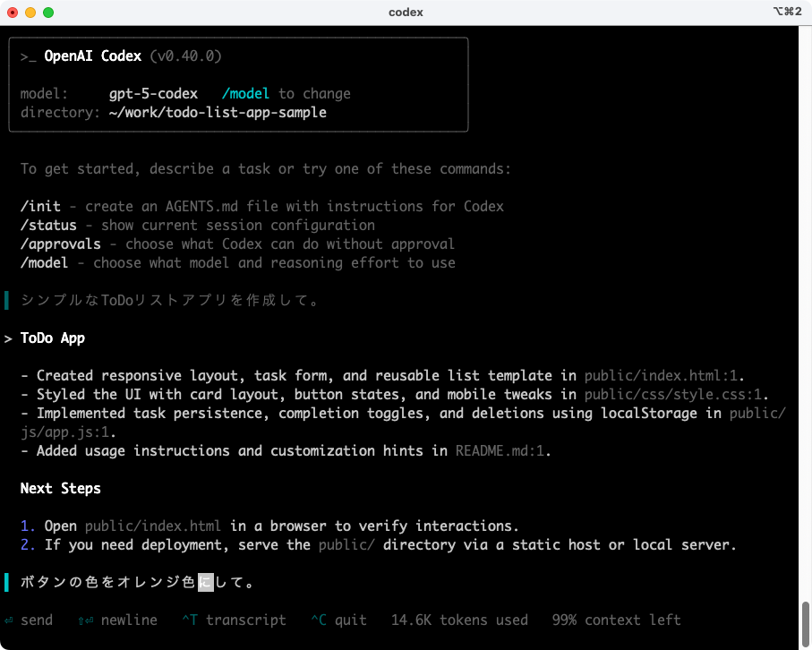Click the '/init' command

[40, 206]
